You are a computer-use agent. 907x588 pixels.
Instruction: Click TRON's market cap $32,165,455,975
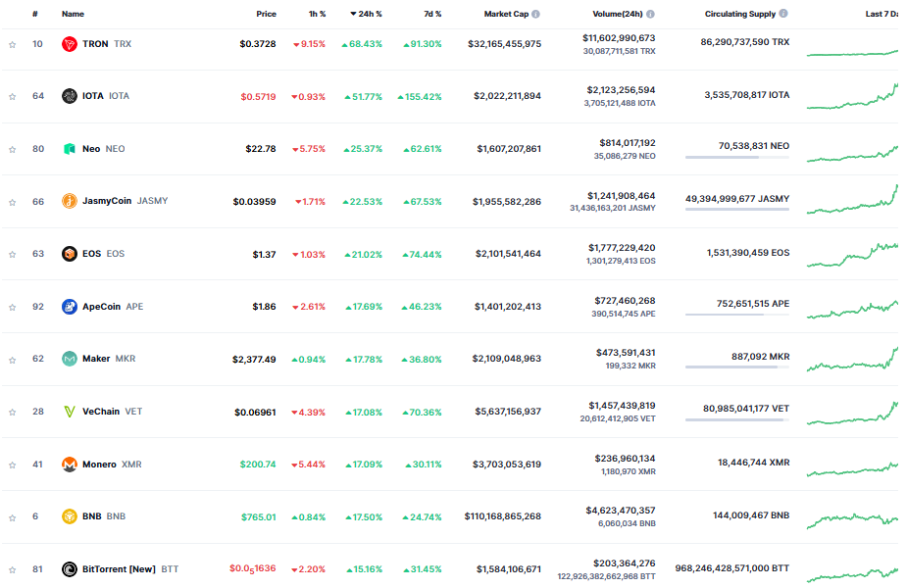pos(504,44)
